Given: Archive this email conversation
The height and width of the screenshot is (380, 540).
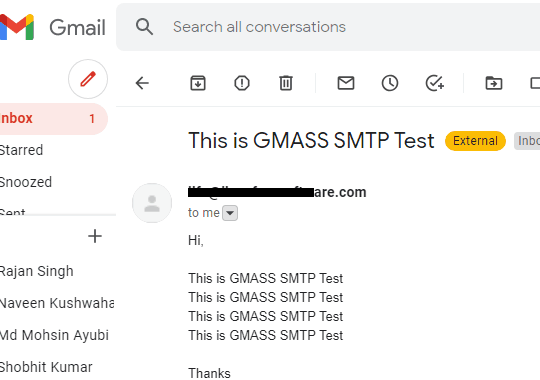Looking at the screenshot, I should [198, 83].
